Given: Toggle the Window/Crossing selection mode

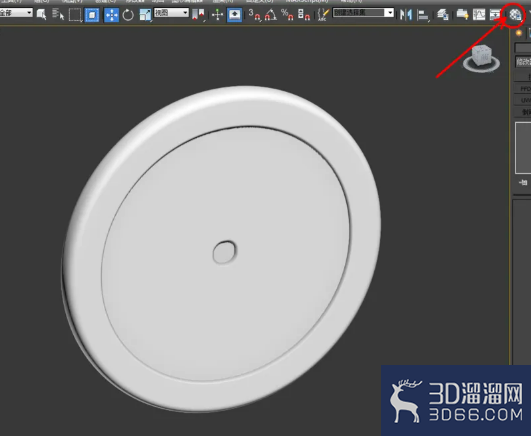Looking at the screenshot, I should [92, 15].
